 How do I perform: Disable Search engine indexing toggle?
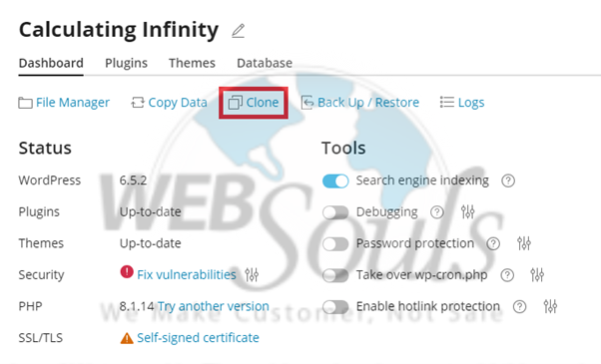pos(335,181)
